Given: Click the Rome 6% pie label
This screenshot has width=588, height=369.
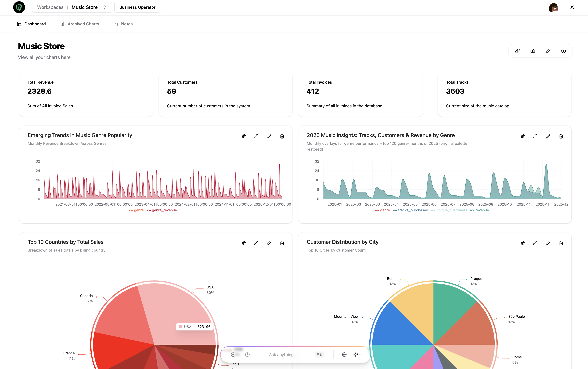Looking at the screenshot, I should [517, 360].
